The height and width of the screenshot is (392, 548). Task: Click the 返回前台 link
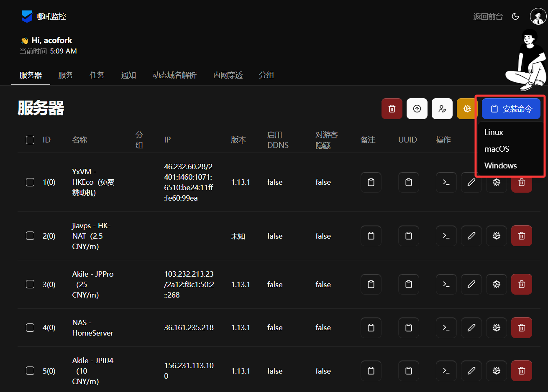488,16
